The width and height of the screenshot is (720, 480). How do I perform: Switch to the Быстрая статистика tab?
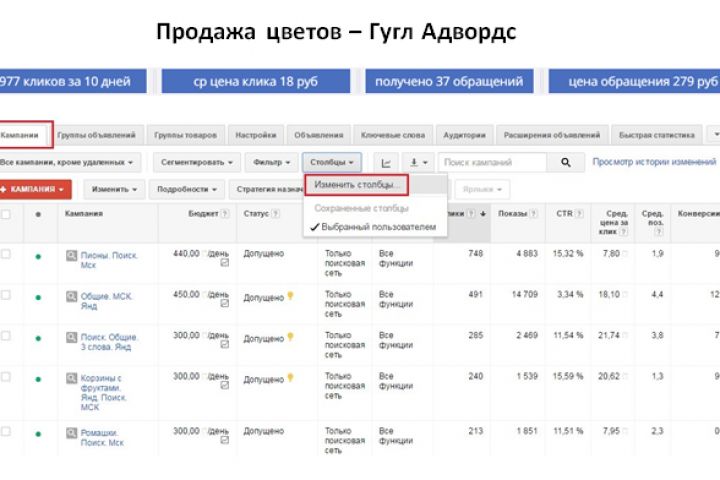pos(657,135)
